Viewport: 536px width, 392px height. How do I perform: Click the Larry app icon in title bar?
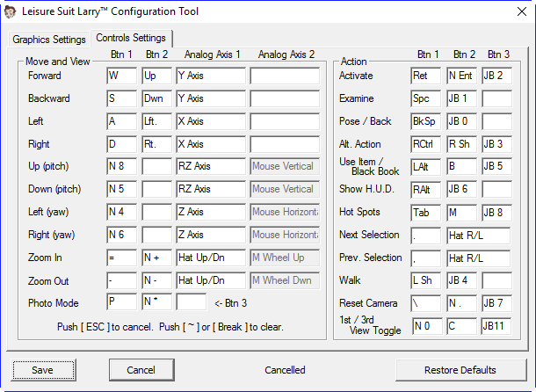(x=11, y=11)
